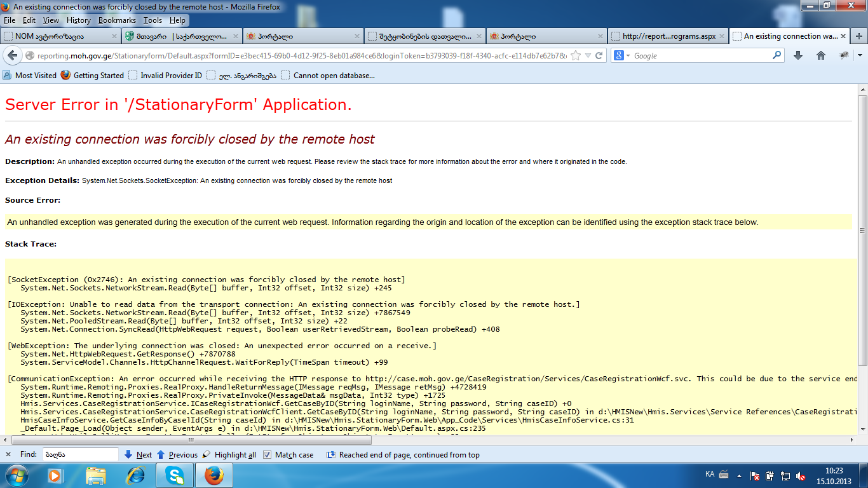Bookmark this page with the star icon
The image size is (868, 488).
click(576, 56)
